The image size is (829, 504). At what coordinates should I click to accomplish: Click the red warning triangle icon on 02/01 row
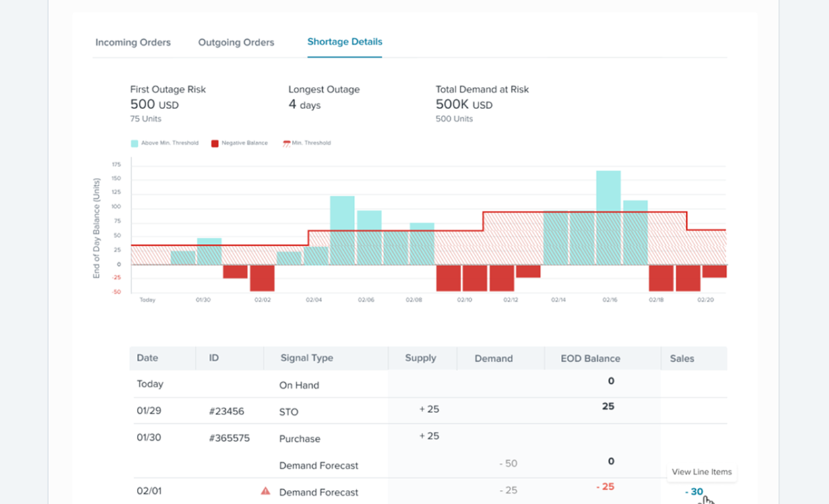point(266,491)
